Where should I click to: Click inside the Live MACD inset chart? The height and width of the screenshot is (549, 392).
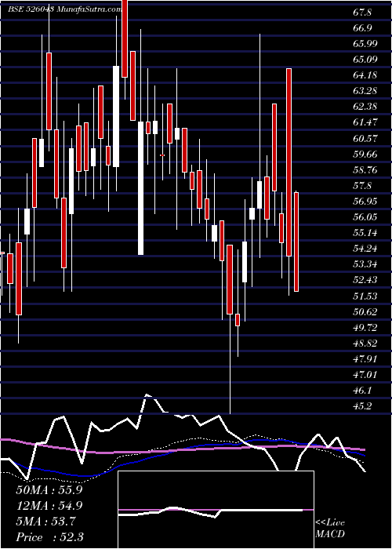[216, 510]
